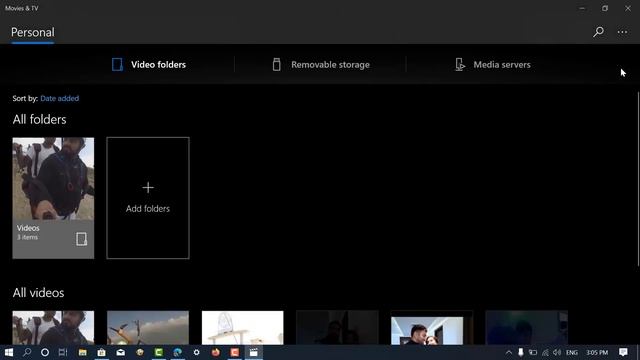The image size is (640, 360).
Task: Select the Personal tab
Action: [33, 32]
